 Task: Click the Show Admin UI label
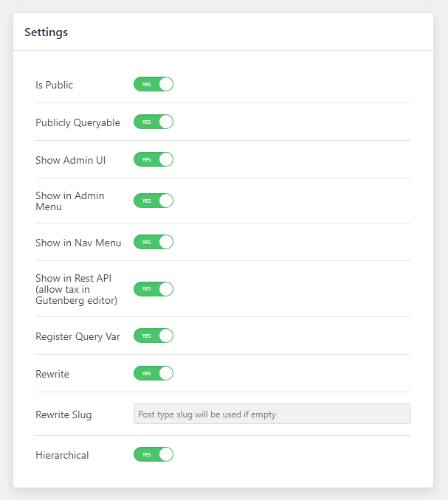(x=71, y=160)
